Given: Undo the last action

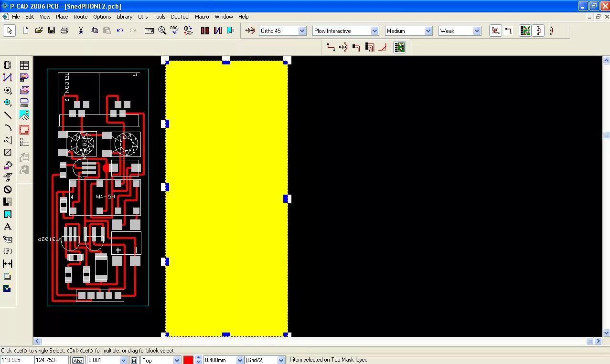Looking at the screenshot, I should pos(120,31).
